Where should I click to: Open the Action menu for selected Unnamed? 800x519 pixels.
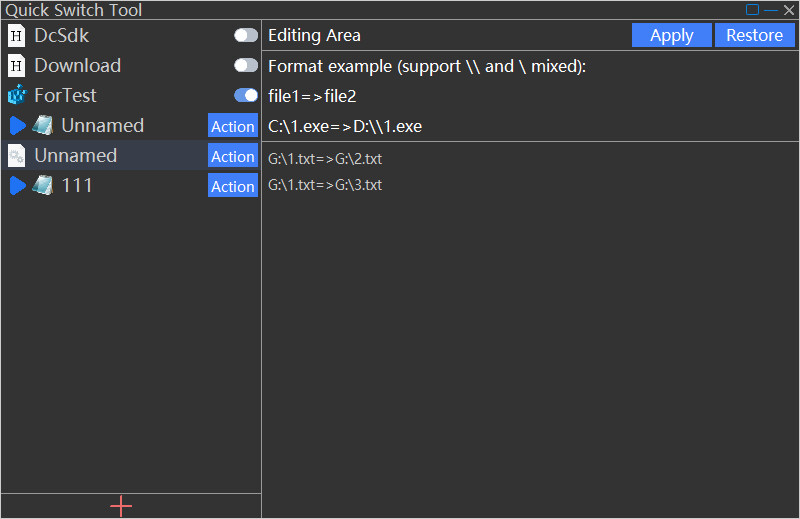coord(232,156)
